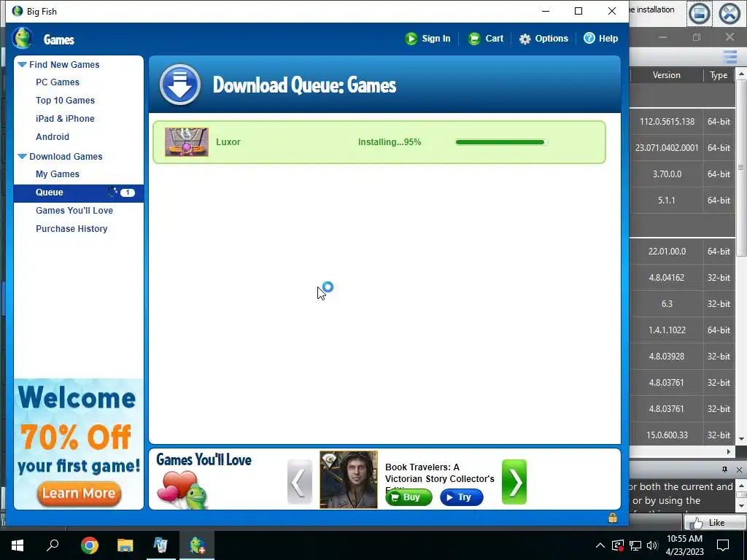The image size is (747, 560).
Task: Click background list scrollbar down arrow
Action: (741, 438)
